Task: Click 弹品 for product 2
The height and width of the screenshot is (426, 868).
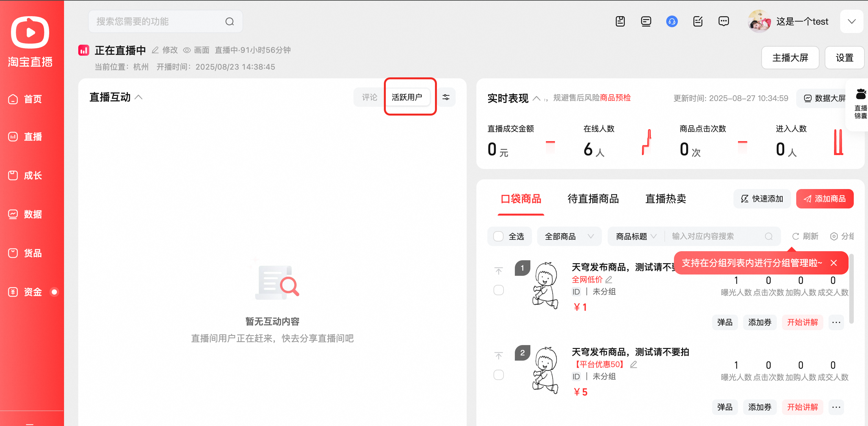Action: (725, 408)
